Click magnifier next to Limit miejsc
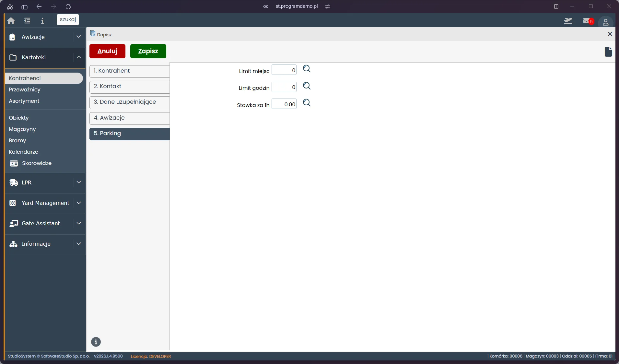This screenshot has width=619, height=364. pyautogui.click(x=307, y=69)
